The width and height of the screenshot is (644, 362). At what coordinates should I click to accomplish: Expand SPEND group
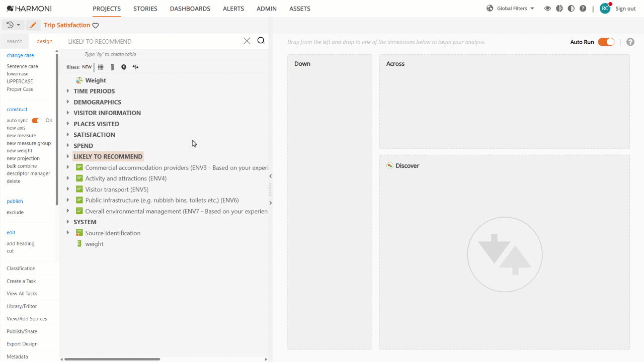(68, 146)
